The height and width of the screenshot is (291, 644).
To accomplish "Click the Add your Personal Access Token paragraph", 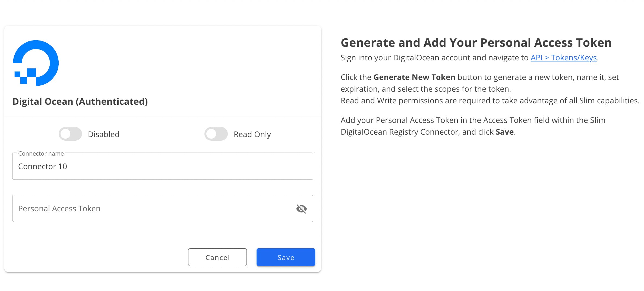I will coord(473,120).
